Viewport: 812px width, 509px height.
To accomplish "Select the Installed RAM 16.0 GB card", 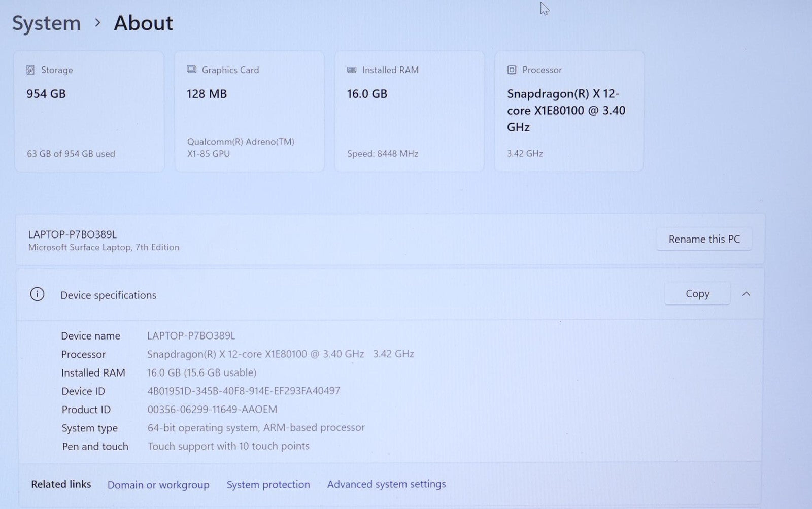I will coord(409,112).
